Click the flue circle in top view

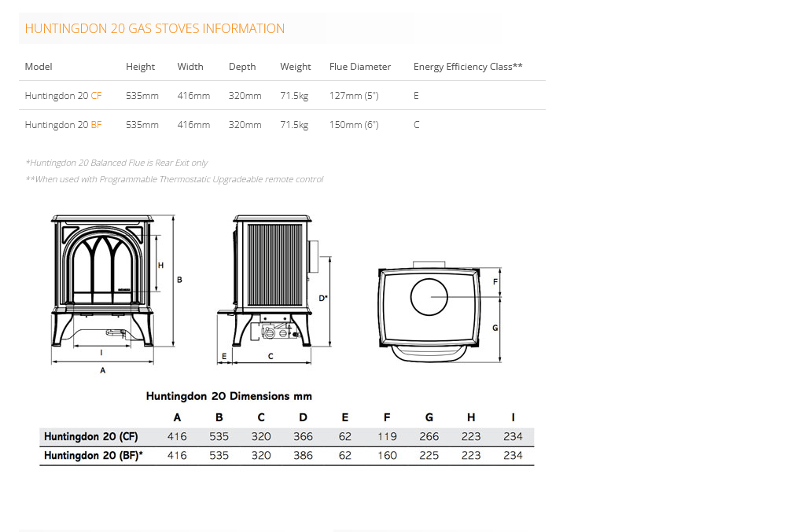coord(429,298)
